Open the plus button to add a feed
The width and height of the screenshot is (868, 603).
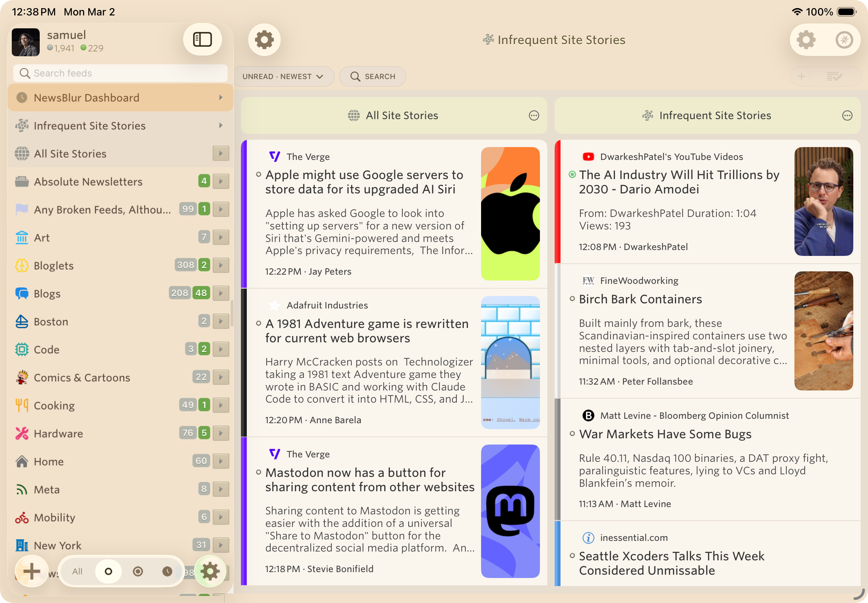tap(32, 571)
